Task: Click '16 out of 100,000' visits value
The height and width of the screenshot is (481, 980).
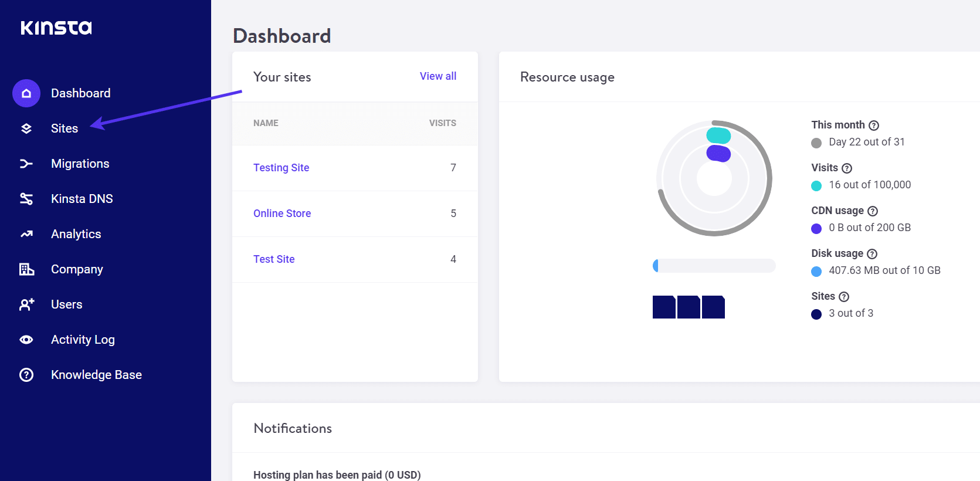Action: [x=870, y=185]
